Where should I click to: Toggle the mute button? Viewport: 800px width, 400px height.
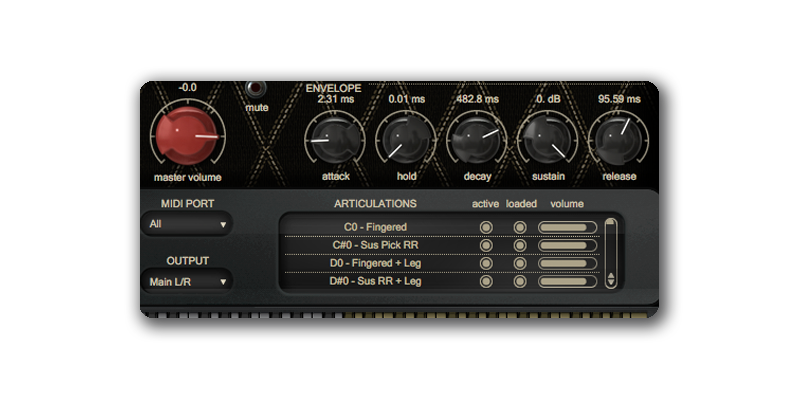point(257,88)
